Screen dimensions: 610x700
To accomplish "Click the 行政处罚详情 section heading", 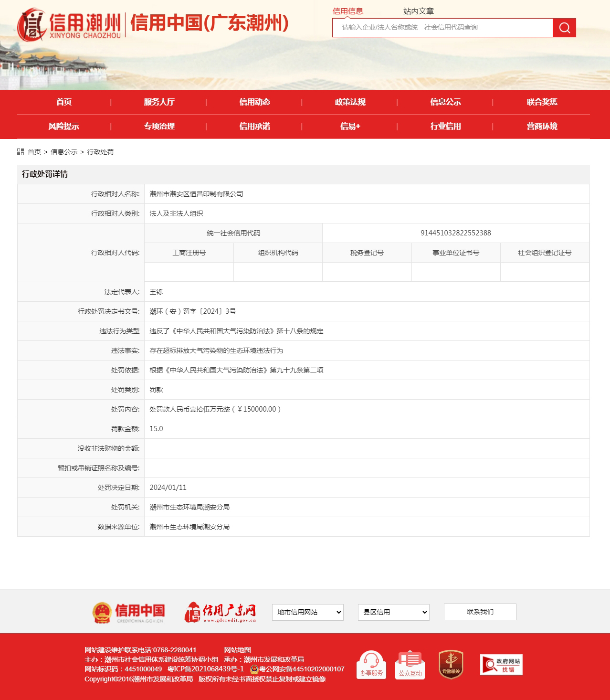I will [x=45, y=174].
